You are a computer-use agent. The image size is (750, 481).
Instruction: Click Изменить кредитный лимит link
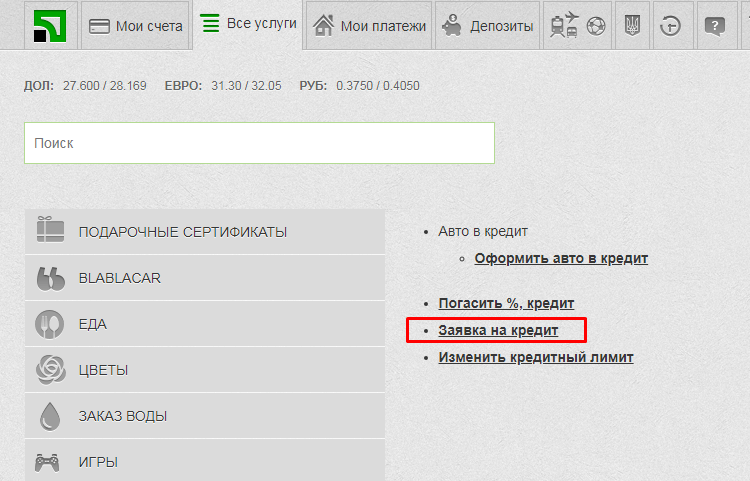pyautogui.click(x=536, y=357)
